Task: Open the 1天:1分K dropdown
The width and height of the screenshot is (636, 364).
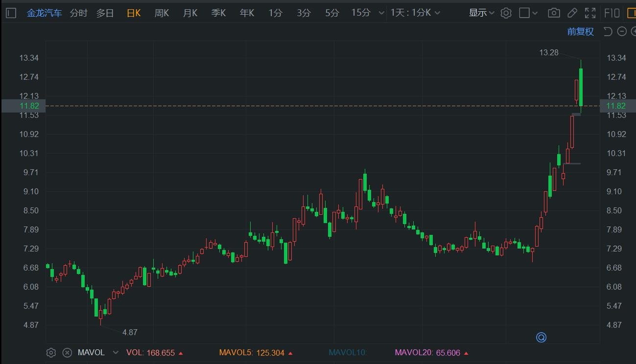Action: pos(415,13)
